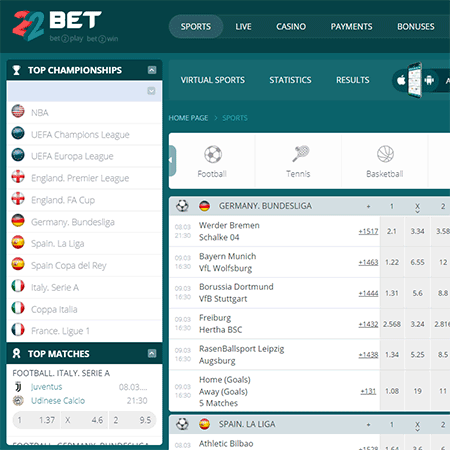
Task: Collapse the Top Matches panel
Action: tap(152, 354)
